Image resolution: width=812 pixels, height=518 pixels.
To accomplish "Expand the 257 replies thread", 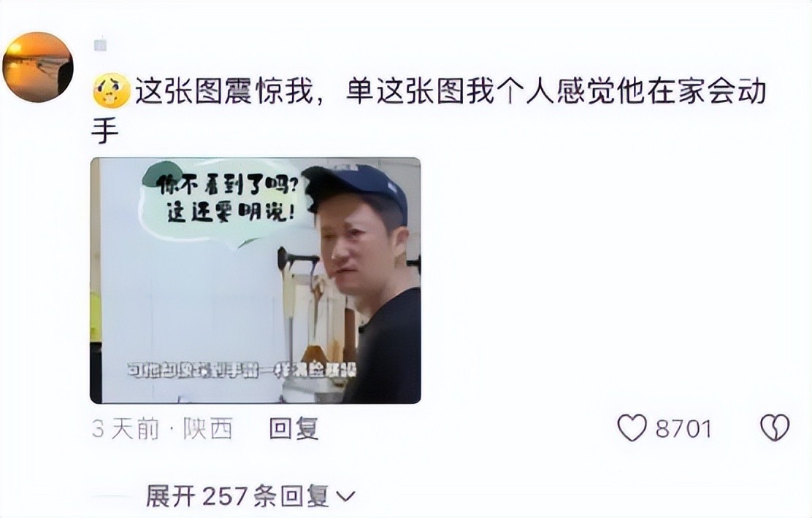I will pos(250,496).
